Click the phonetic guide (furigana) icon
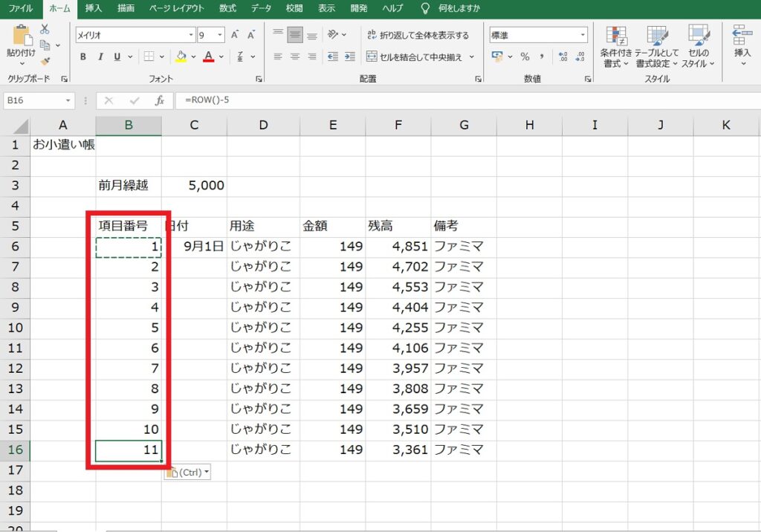This screenshot has width=761, height=532. [240, 56]
